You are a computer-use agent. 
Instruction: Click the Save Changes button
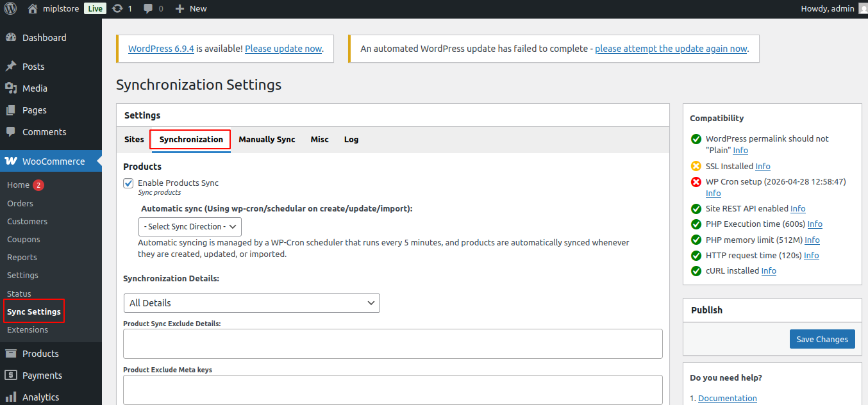tap(822, 339)
